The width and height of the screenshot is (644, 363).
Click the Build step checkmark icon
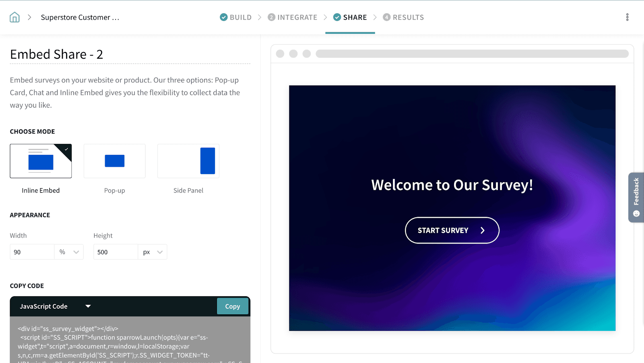(223, 17)
